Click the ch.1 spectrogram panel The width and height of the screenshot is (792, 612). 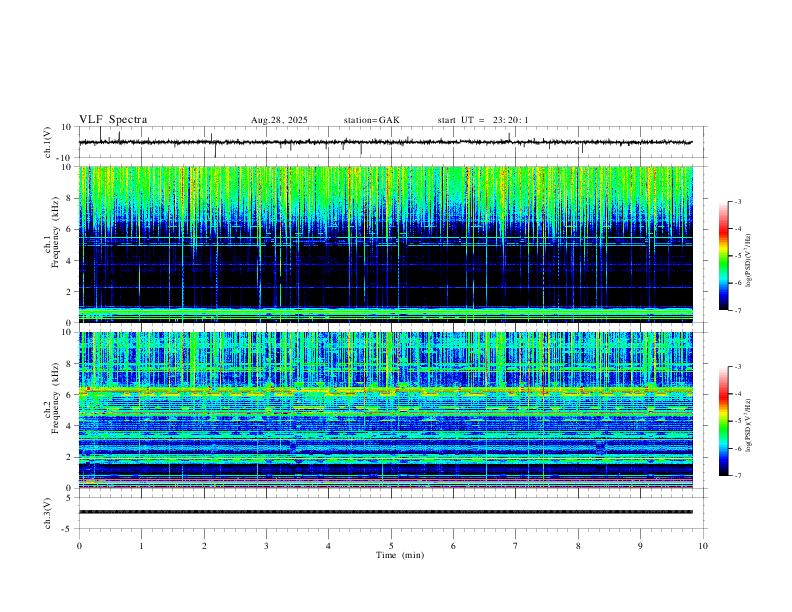pos(386,244)
